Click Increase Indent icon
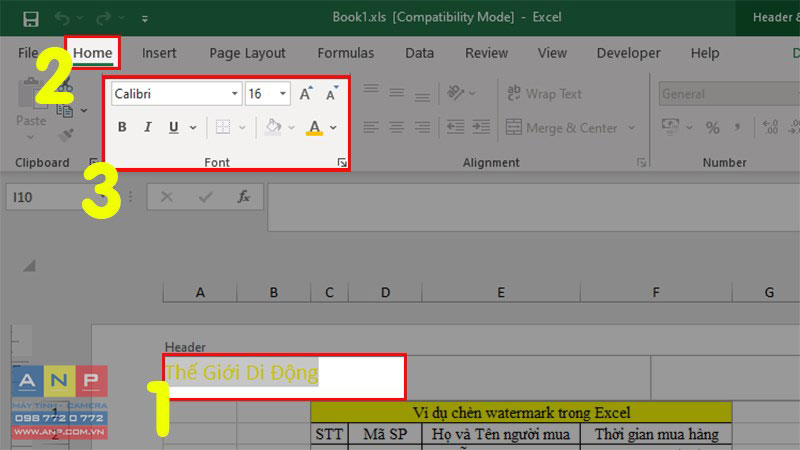This screenshot has width=800, height=450. pos(481,127)
